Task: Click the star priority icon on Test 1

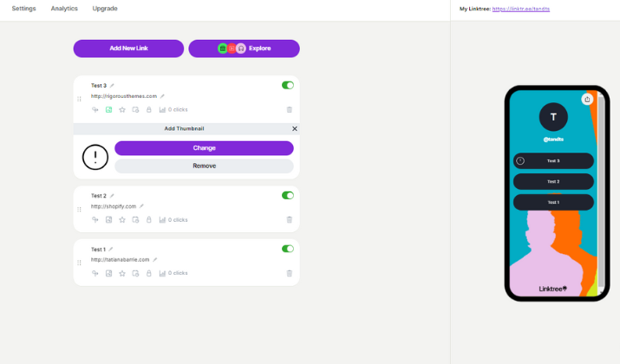Action: click(x=122, y=273)
